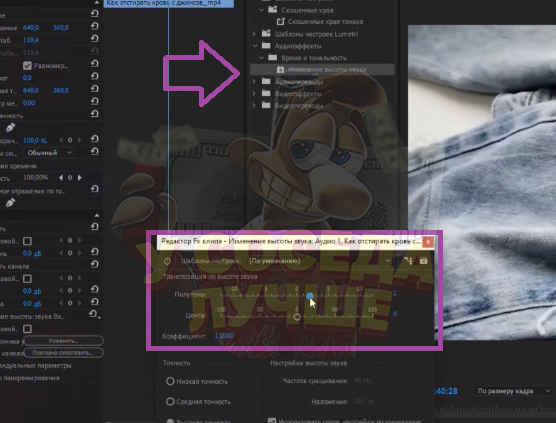Collapse the 'Время и тональность' chevron
Screen dimensions: 556x423
[x=262, y=58]
